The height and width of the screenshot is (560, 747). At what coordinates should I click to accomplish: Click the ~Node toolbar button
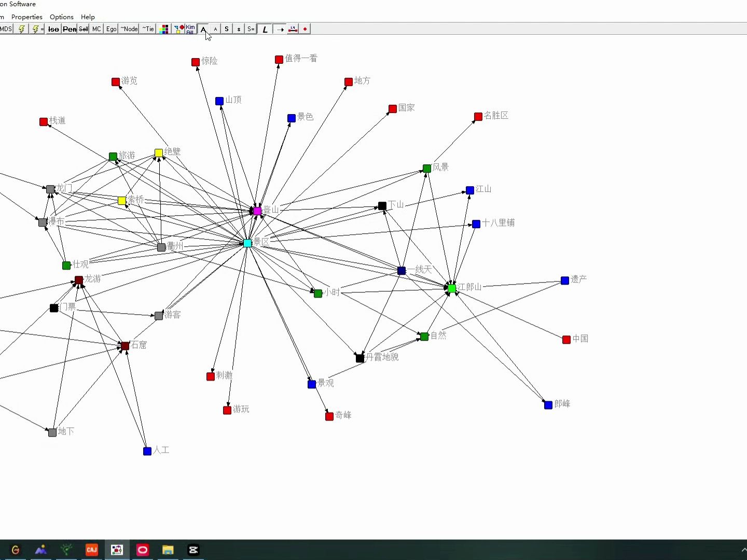click(x=129, y=29)
